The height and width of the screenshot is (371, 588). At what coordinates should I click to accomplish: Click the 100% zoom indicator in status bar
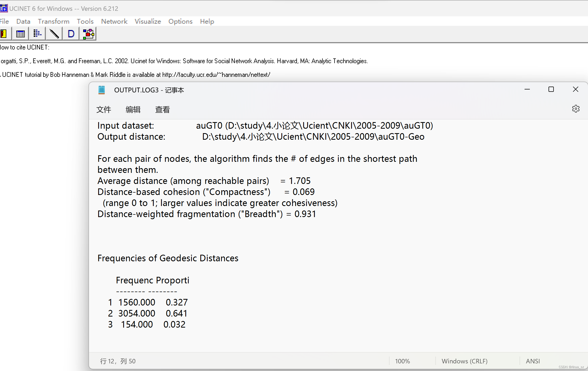click(x=402, y=361)
